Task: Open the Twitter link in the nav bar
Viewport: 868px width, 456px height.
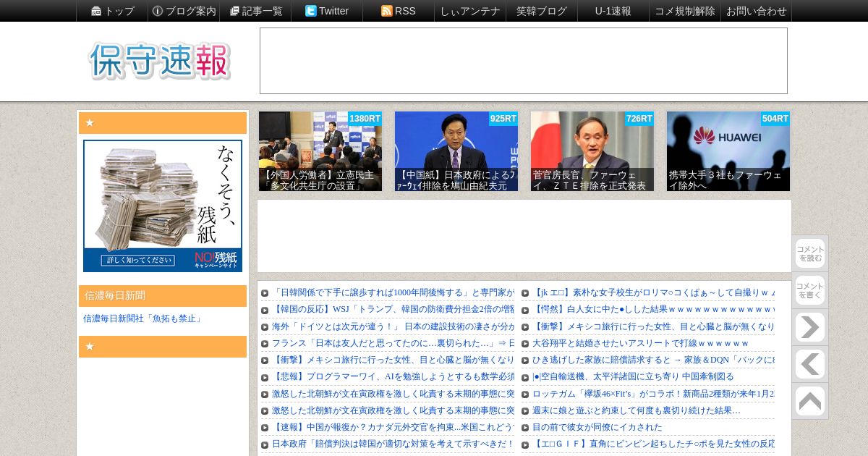Action: (x=327, y=11)
